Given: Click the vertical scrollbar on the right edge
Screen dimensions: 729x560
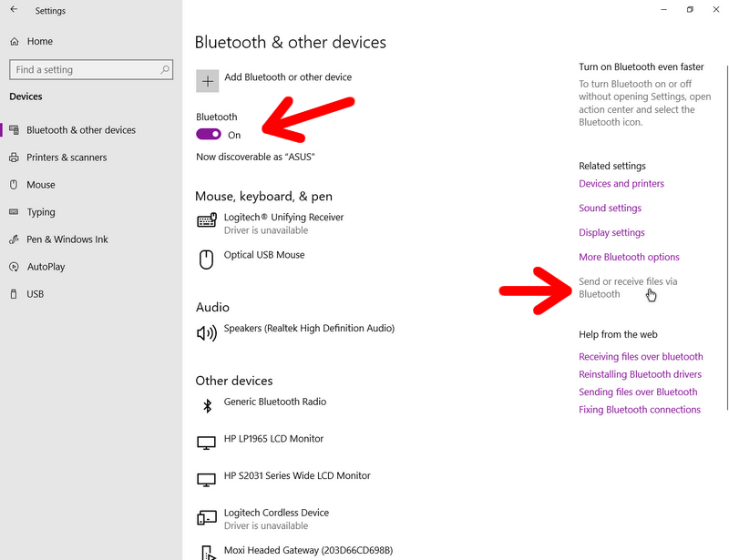Looking at the screenshot, I should (726, 237).
